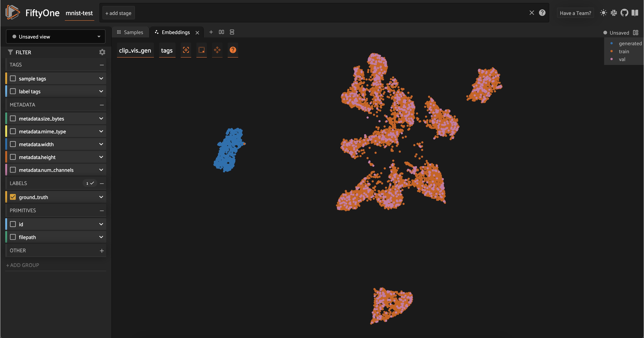644x338 pixels.
Task: Uncheck the ground_truth checkbox
Action: (13, 197)
